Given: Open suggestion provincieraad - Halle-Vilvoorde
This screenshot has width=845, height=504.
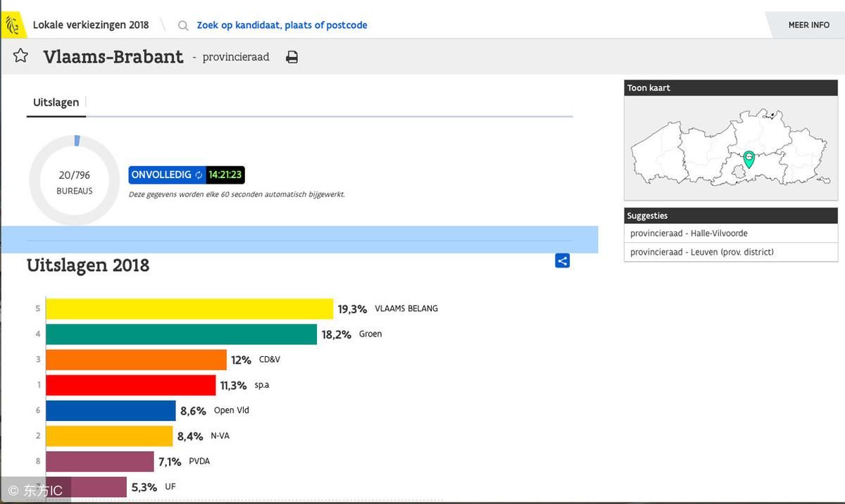Looking at the screenshot, I should coord(731,233).
